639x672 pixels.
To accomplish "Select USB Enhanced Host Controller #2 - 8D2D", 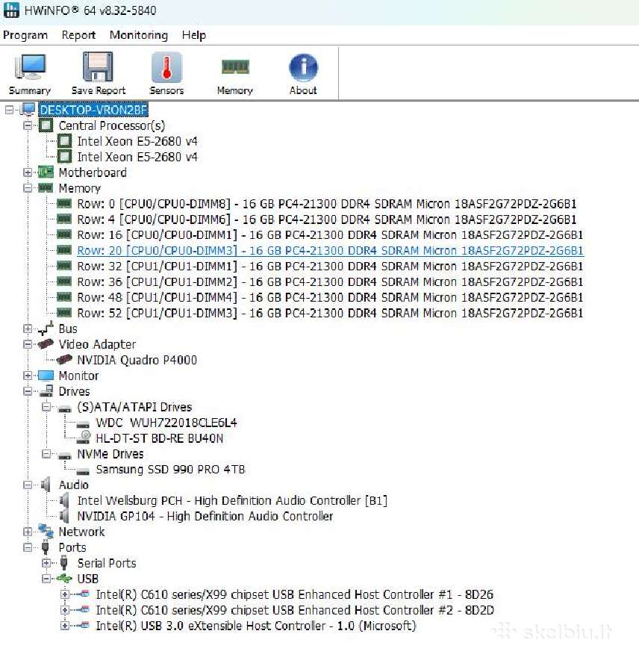I will [x=295, y=610].
